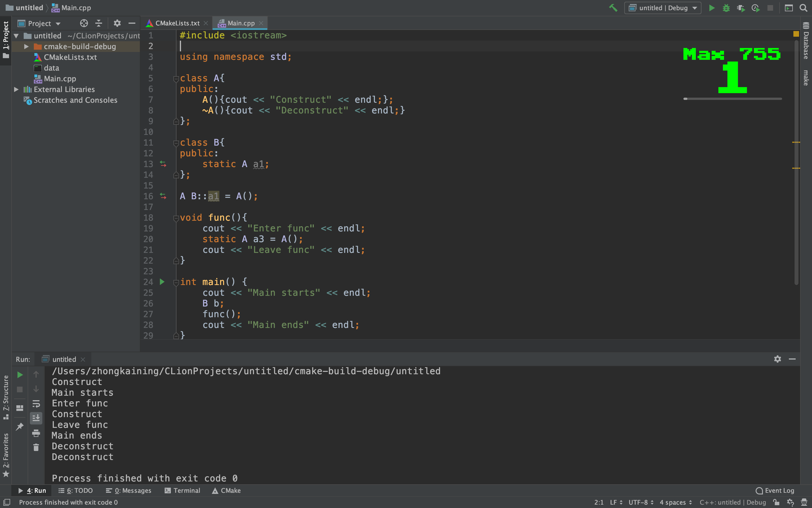Image resolution: width=812 pixels, height=508 pixels.
Task: Rerun the program in the Run panel
Action: 20,375
